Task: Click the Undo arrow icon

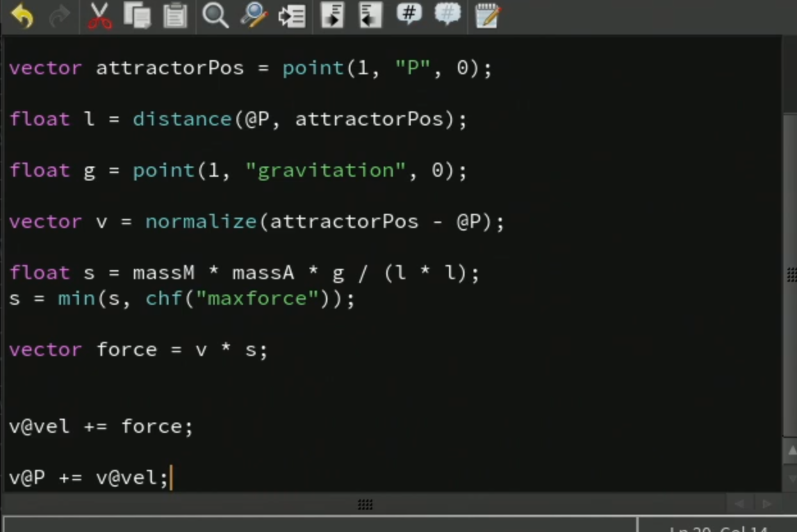Action: (x=22, y=16)
